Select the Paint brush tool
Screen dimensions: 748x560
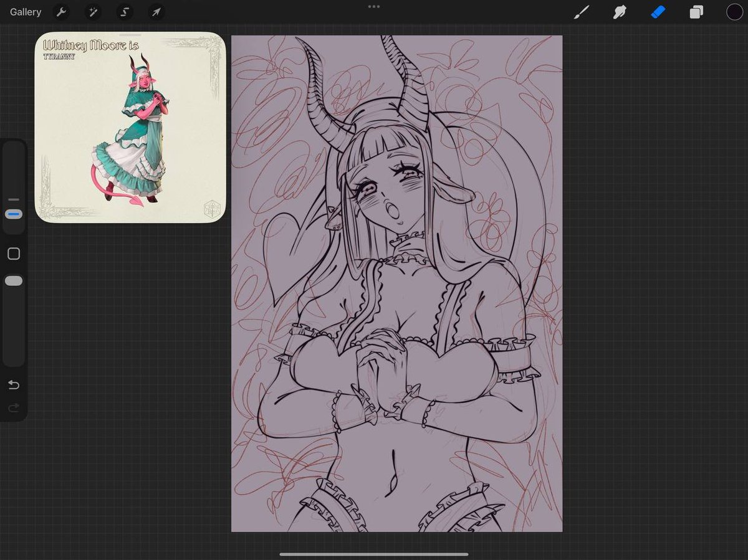point(581,11)
